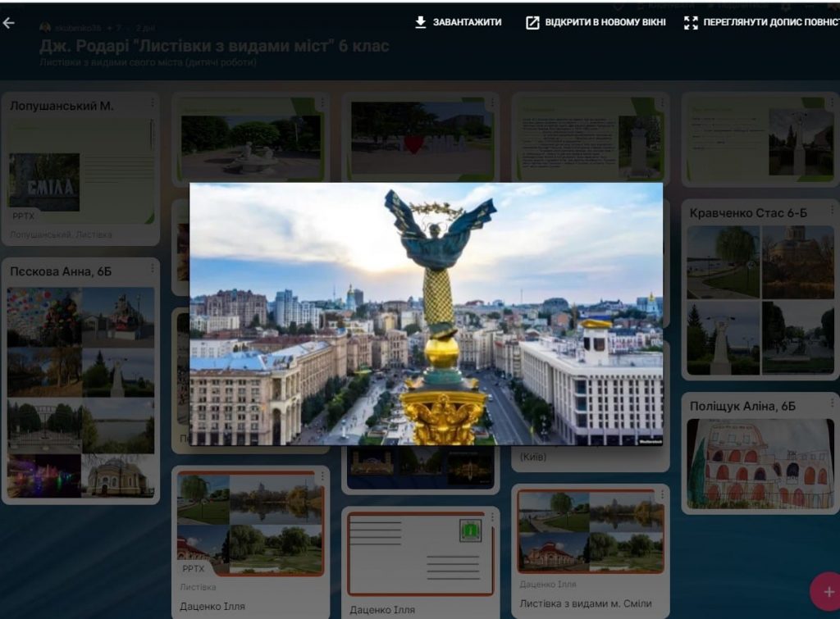Click the Поліщук Аліна, 6Б card title
840x619 pixels.
(x=742, y=407)
